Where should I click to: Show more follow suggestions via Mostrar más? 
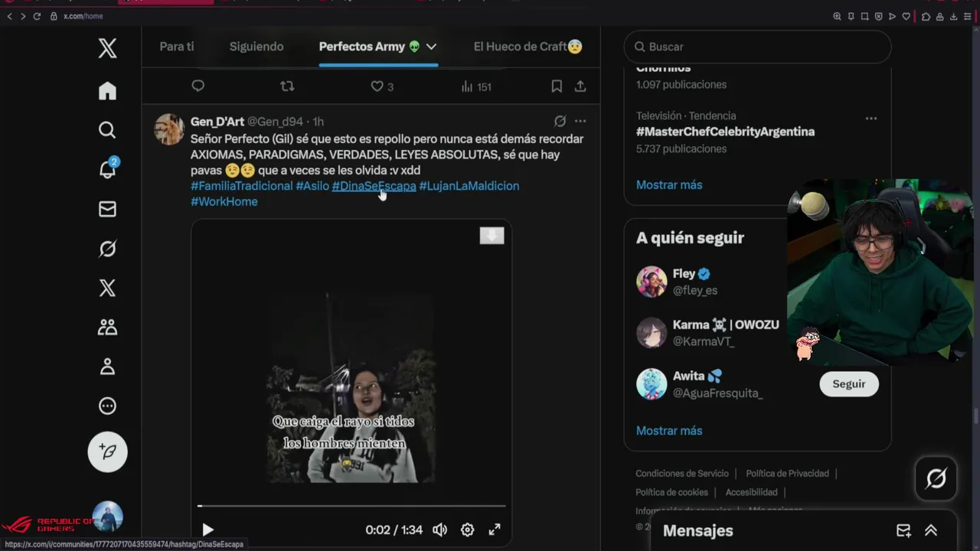point(668,431)
